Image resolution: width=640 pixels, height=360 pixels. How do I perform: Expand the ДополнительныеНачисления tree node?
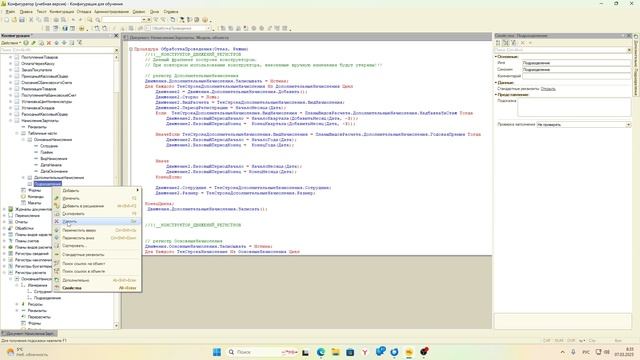(x=23, y=178)
